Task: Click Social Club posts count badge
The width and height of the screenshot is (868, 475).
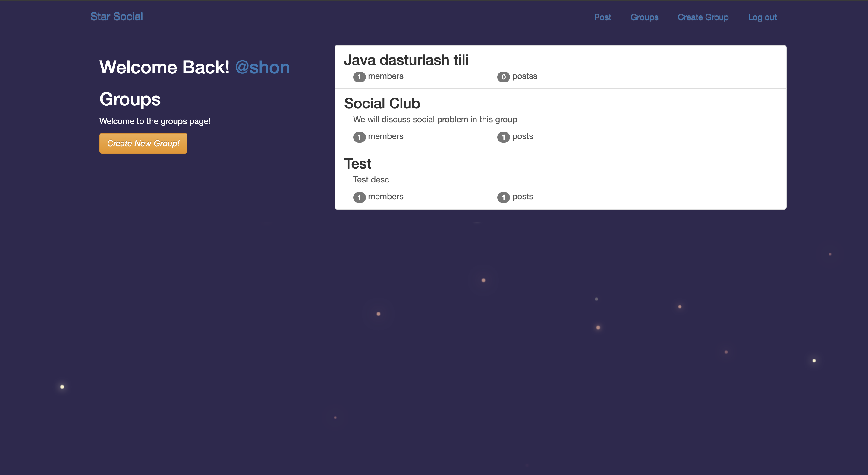Action: pos(503,137)
